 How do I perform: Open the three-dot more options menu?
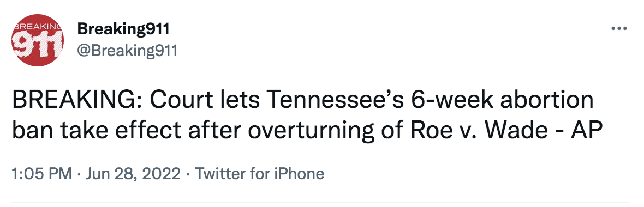[x=620, y=29]
